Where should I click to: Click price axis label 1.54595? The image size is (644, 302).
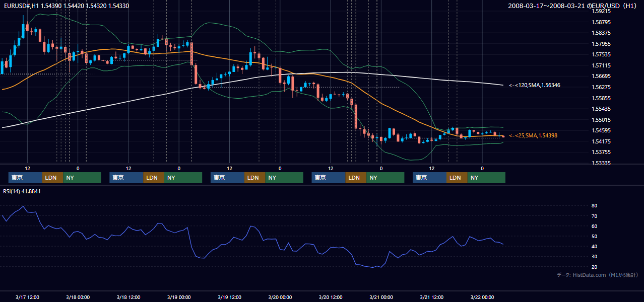pos(602,130)
